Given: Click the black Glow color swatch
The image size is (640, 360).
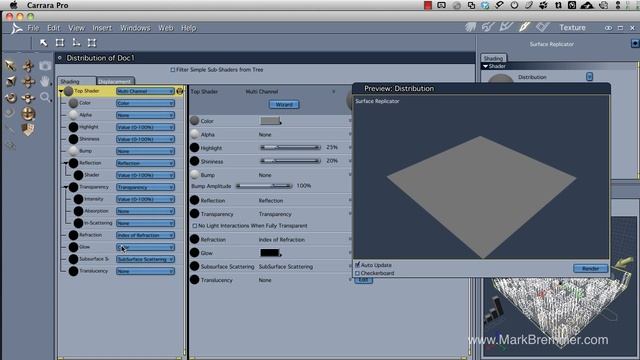Looking at the screenshot, I should tap(270, 253).
